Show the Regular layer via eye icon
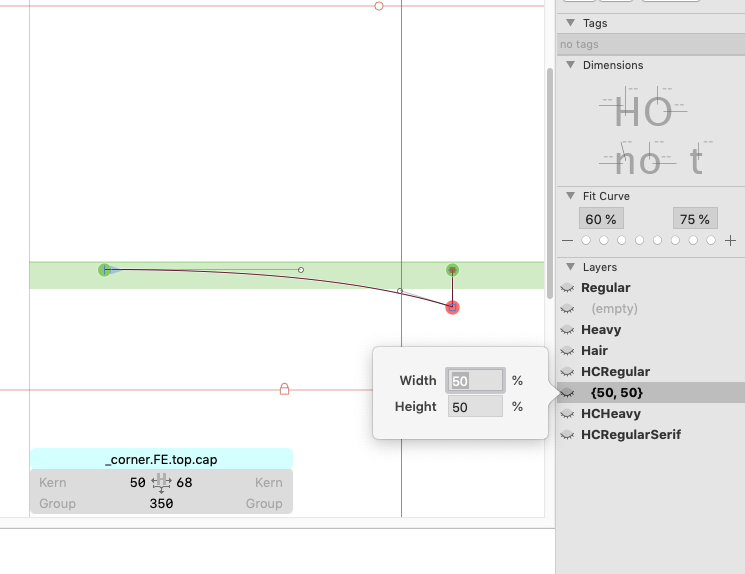This screenshot has height=574, width=745. pyautogui.click(x=568, y=288)
